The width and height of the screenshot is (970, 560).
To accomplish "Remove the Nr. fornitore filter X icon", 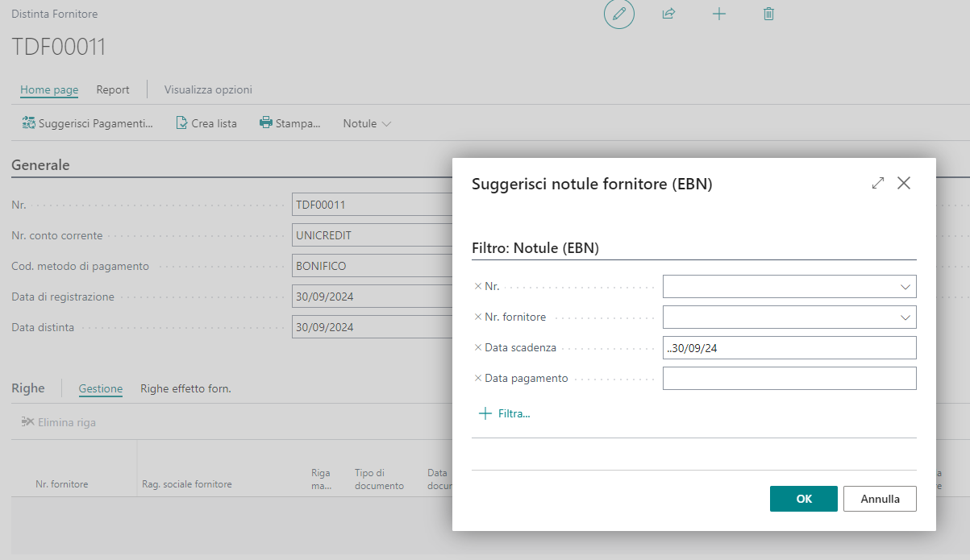I will coord(477,317).
